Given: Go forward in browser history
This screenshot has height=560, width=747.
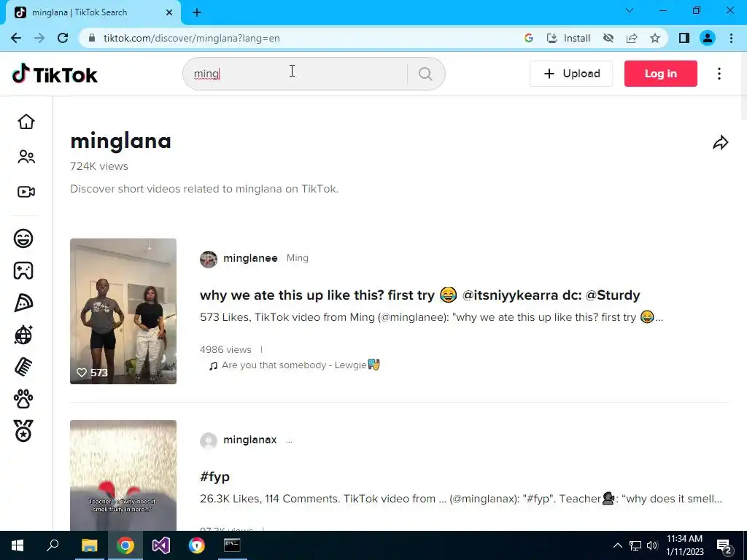Looking at the screenshot, I should [39, 38].
